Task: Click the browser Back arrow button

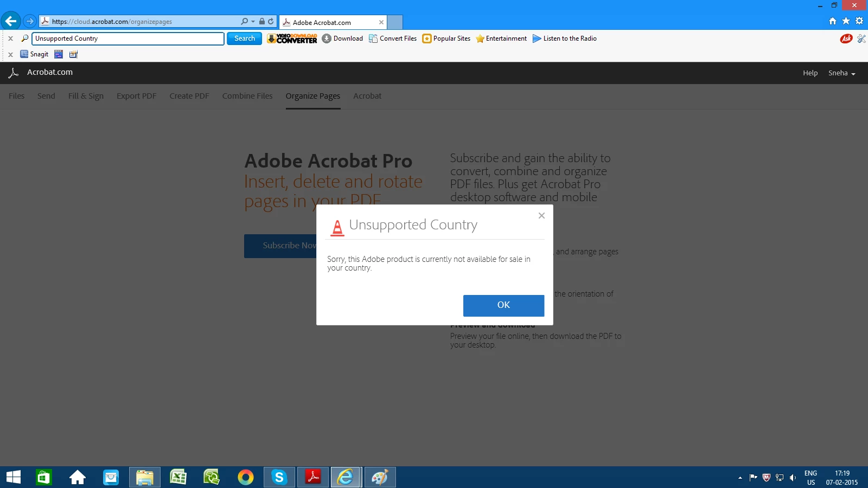Action: pyautogui.click(x=11, y=21)
